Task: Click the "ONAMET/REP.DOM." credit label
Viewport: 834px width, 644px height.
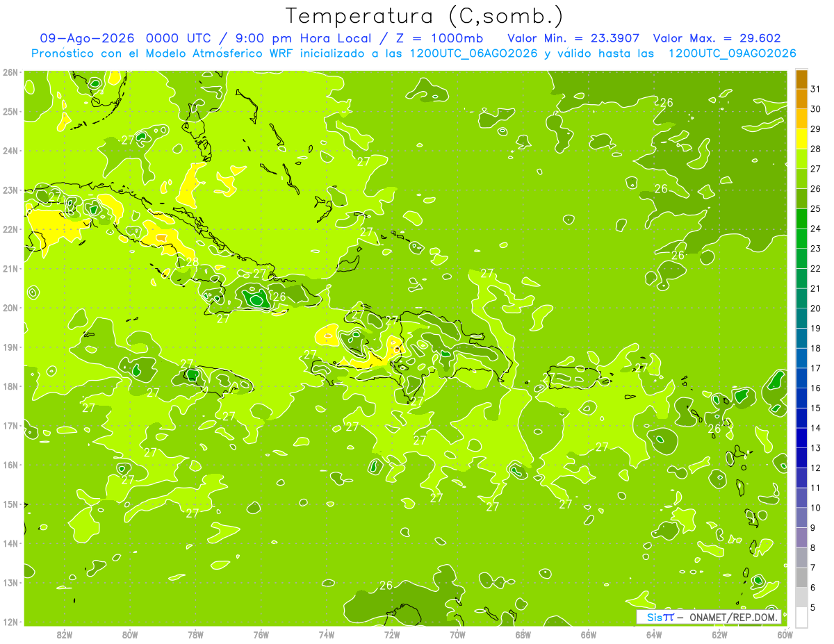Action: (733, 617)
